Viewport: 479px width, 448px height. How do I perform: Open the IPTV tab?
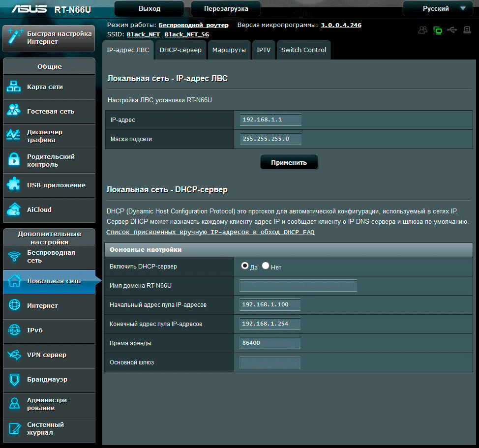point(264,50)
